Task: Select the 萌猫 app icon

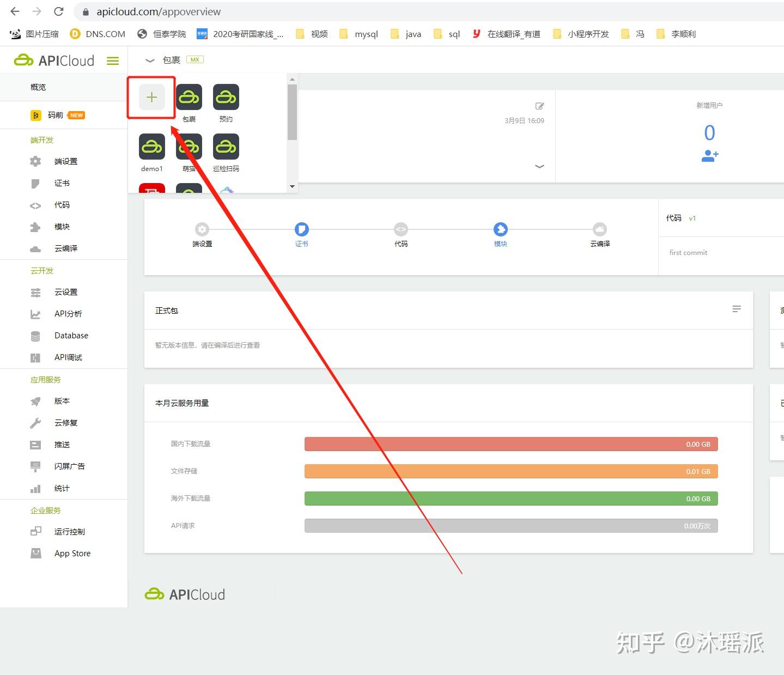Action: [189, 147]
